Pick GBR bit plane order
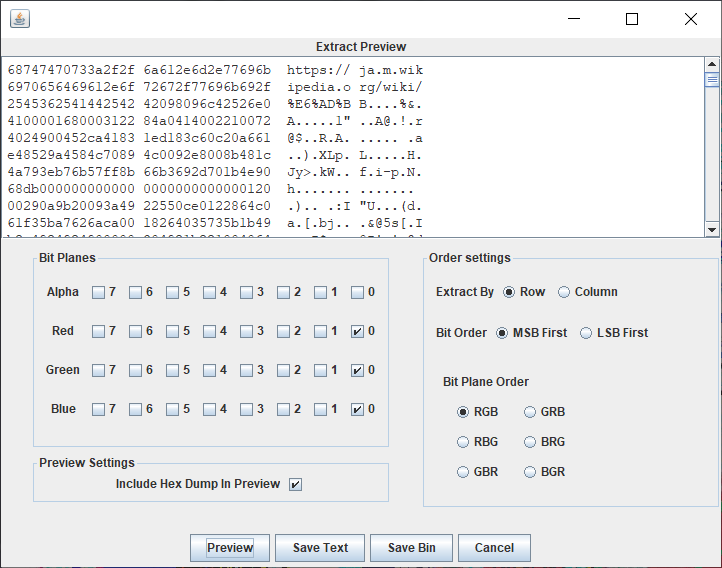Screen dimensions: 722x568 click(x=463, y=472)
